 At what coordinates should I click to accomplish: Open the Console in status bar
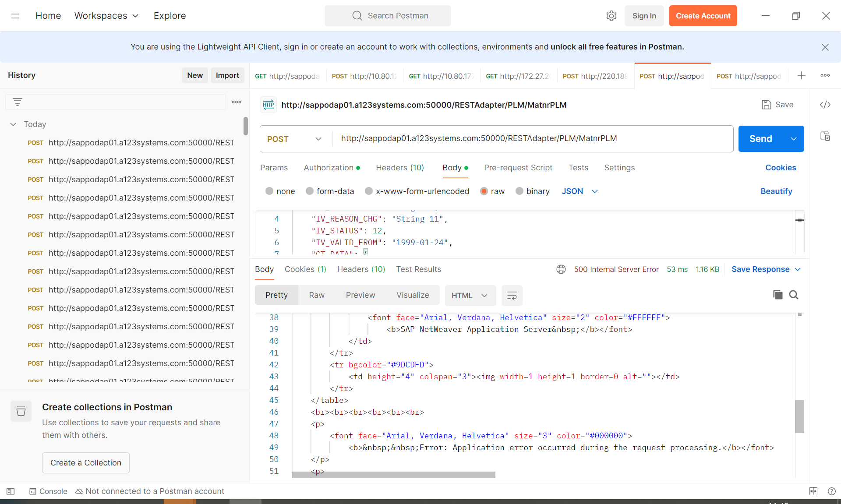tap(48, 491)
